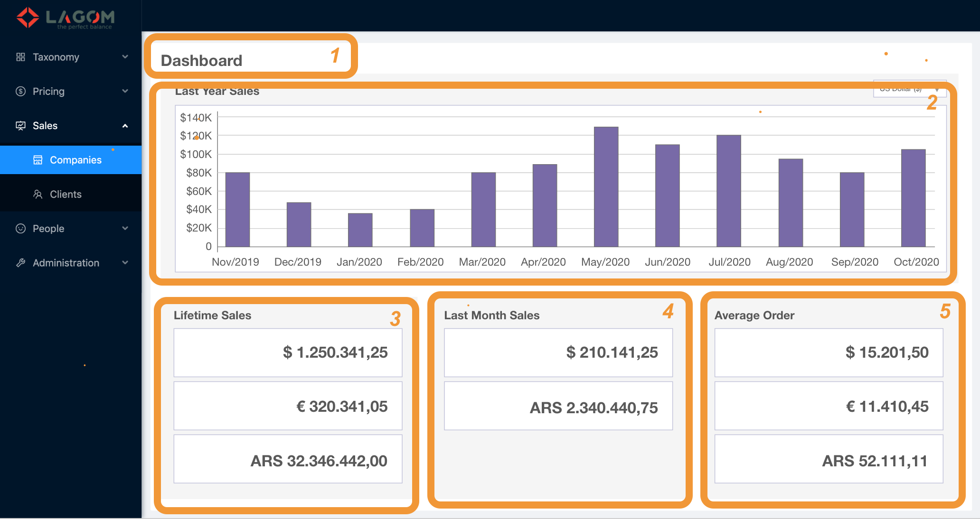Select the Taxonomy grid icon
The width and height of the screenshot is (980, 519).
point(21,57)
